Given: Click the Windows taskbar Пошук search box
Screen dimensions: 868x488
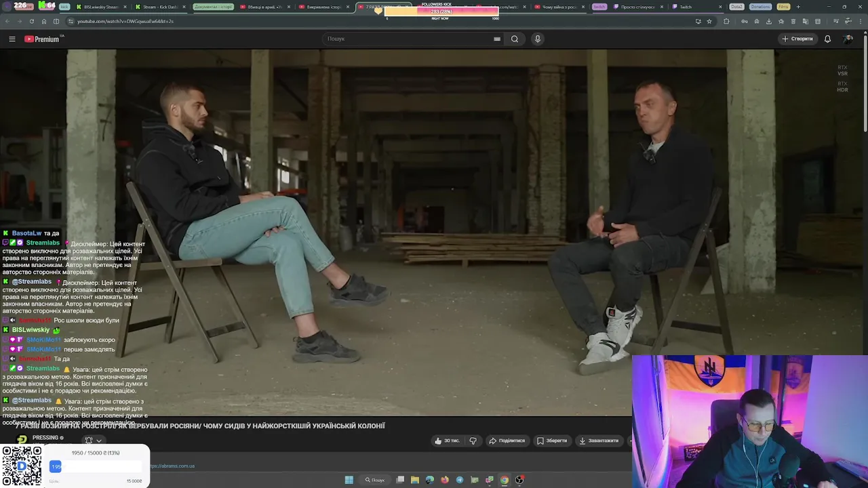Looking at the screenshot, I should coord(375,480).
